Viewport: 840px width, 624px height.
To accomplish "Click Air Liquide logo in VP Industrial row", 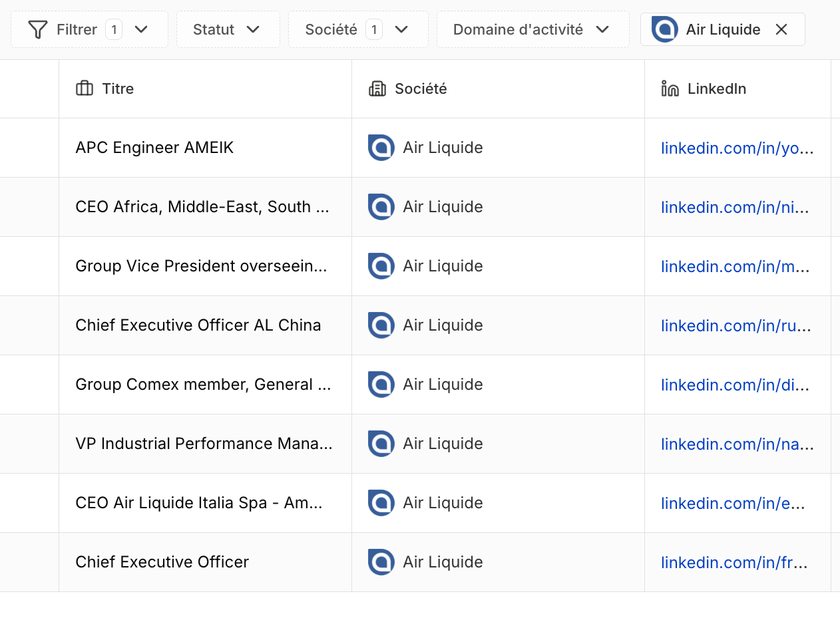I will coord(381,444).
